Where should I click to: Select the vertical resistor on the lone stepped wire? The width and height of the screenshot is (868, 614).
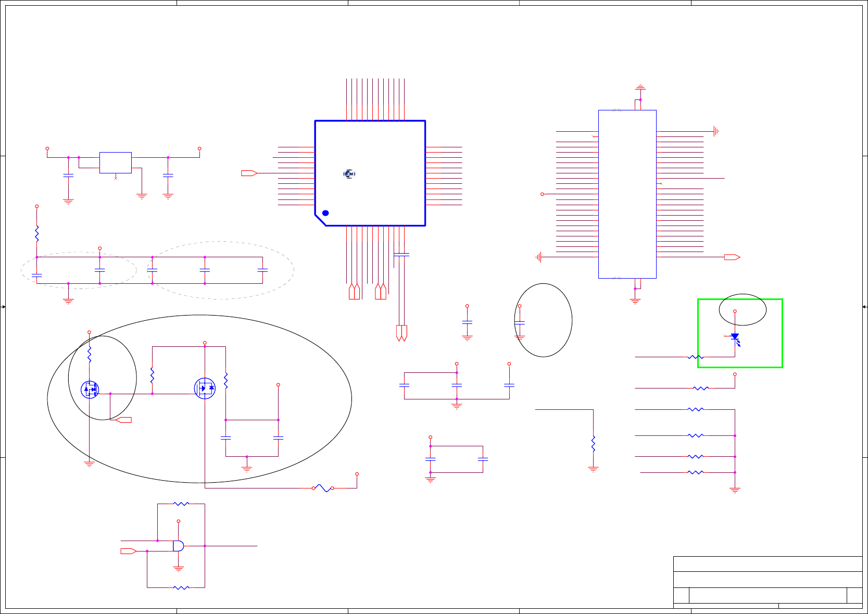[x=593, y=443]
